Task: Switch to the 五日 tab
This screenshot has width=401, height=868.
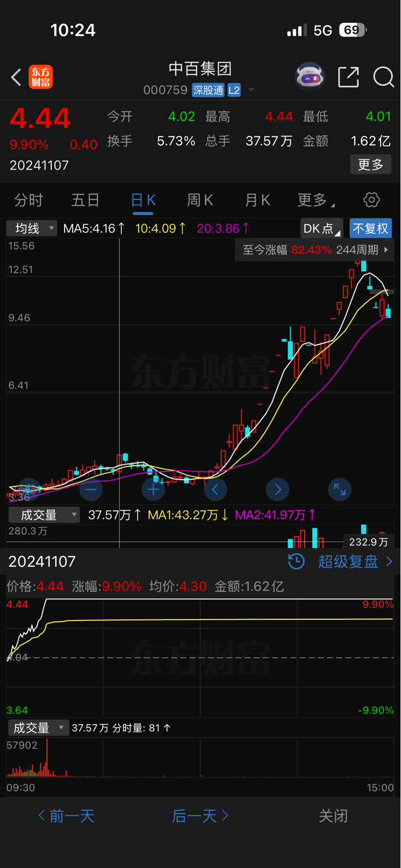Action: pyautogui.click(x=86, y=200)
